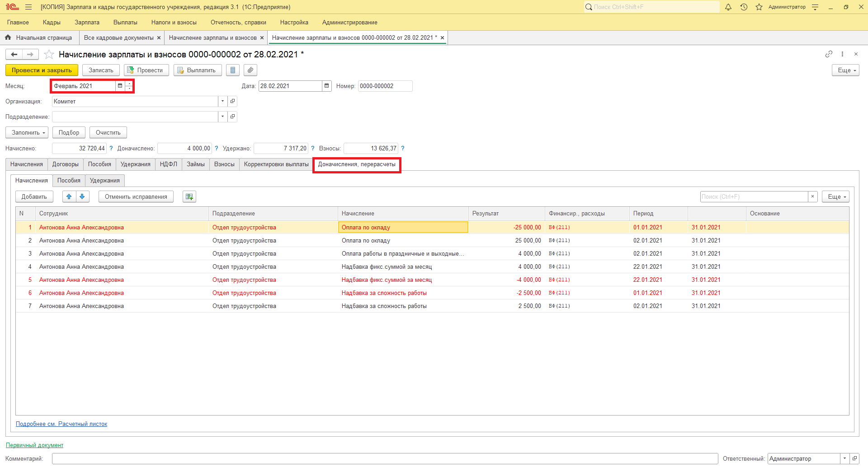Click the Подбор button
This screenshot has height=467, width=868.
[x=69, y=132]
